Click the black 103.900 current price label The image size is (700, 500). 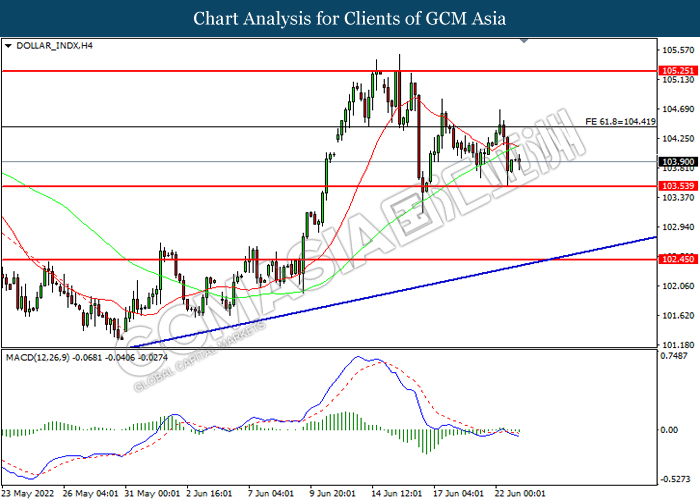pos(678,162)
